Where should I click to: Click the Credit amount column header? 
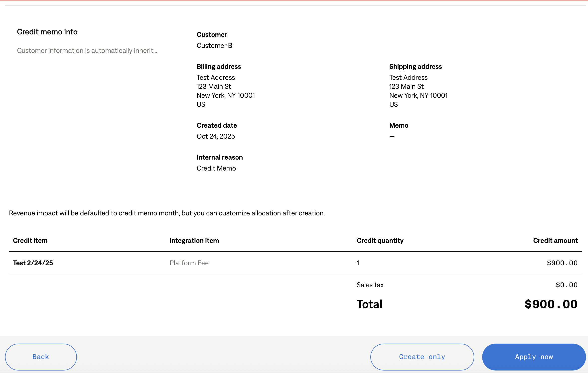pyautogui.click(x=555, y=241)
